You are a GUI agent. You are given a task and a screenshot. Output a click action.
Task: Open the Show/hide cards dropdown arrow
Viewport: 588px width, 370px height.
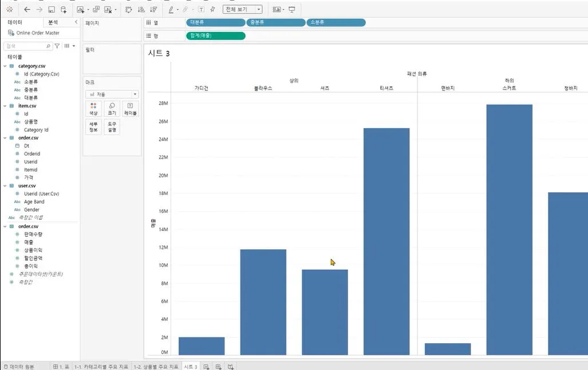coord(283,10)
